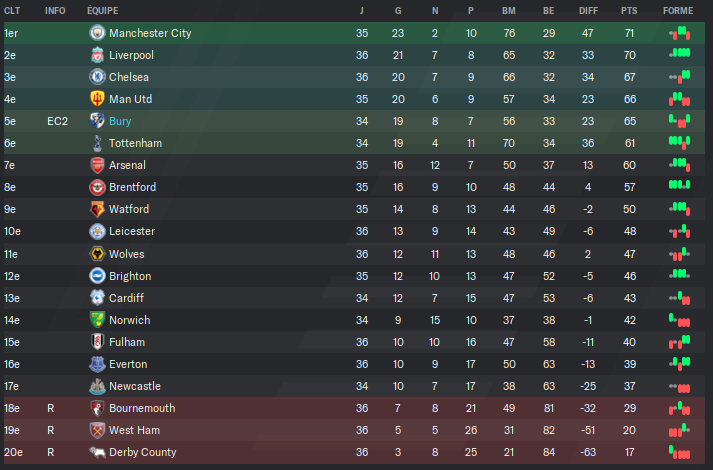713x470 pixels.
Task: Click Manchester City's form indicator graph
Action: (x=680, y=33)
